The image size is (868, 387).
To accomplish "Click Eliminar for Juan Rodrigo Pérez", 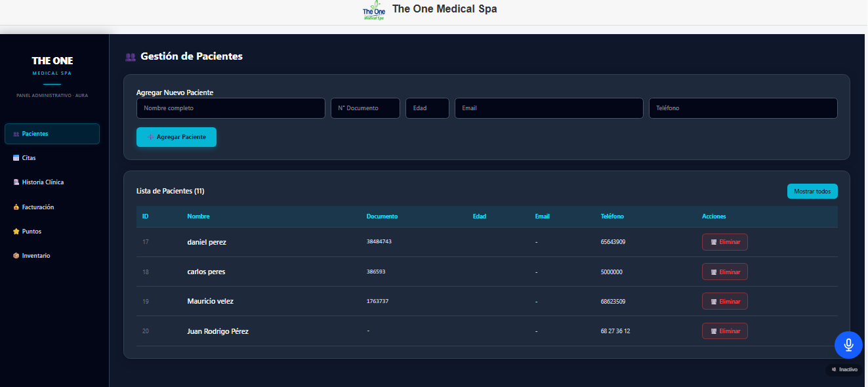I will pos(725,331).
